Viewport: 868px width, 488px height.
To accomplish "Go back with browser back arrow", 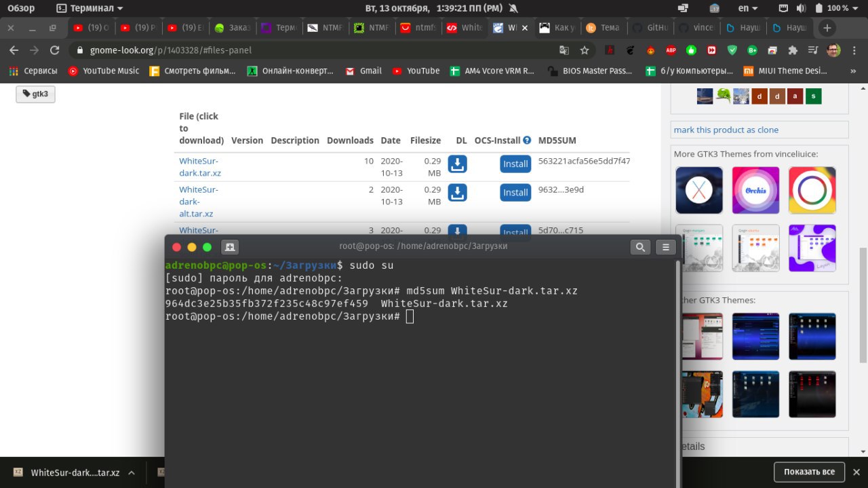I will [14, 50].
